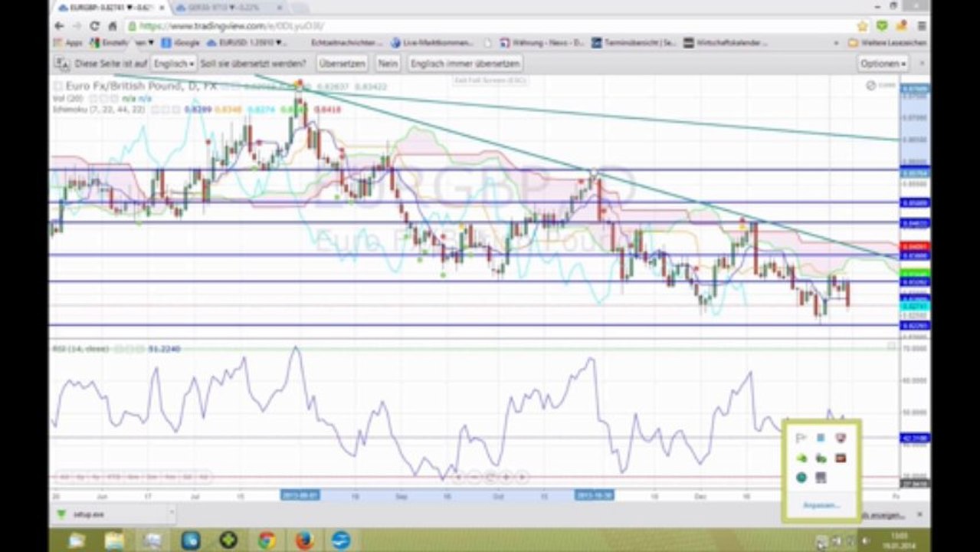Bookmark page with the star icon
Screen dimensions: 980x552
coord(863,25)
